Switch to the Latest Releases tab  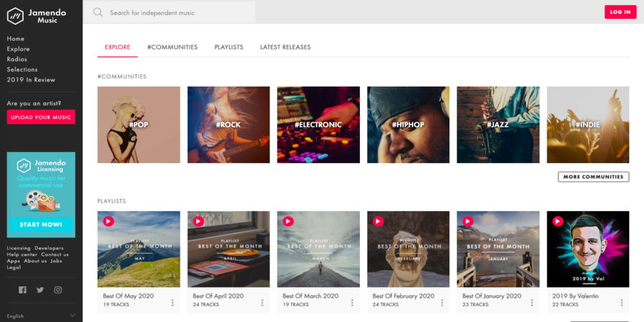tap(286, 47)
